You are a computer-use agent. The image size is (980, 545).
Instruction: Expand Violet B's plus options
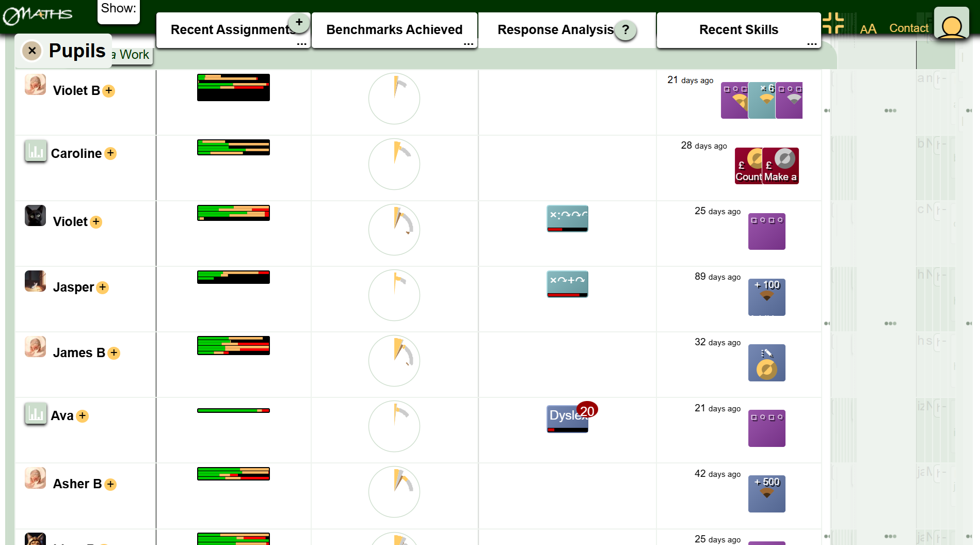pos(108,91)
